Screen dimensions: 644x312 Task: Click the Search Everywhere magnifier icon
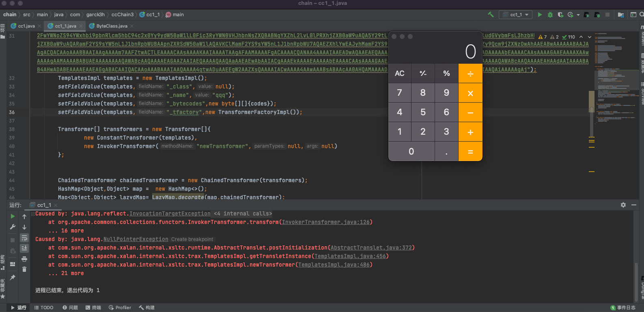(x=642, y=15)
